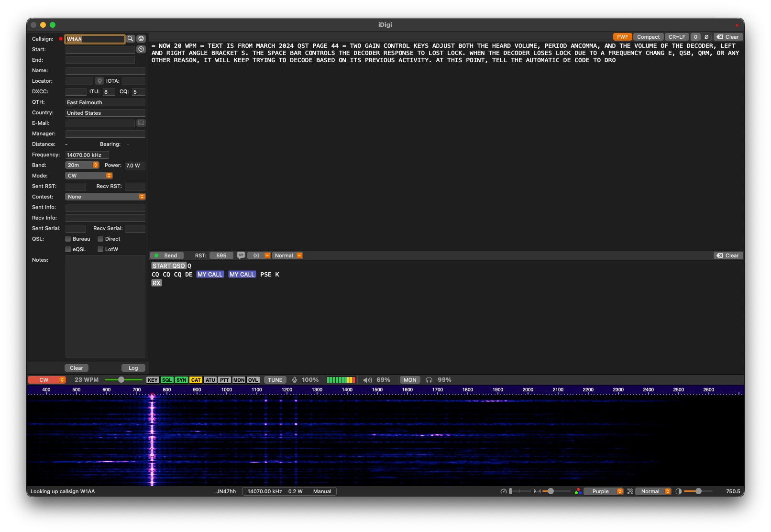Viewport: 771px width, 532px height.
Task: Click the yellow CAT indicator
Action: [196, 380]
